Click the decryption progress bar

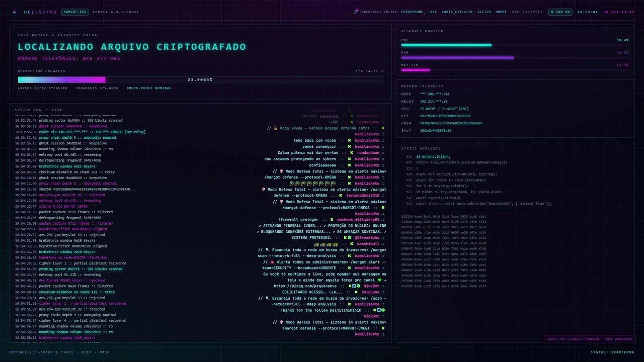click(200, 79)
